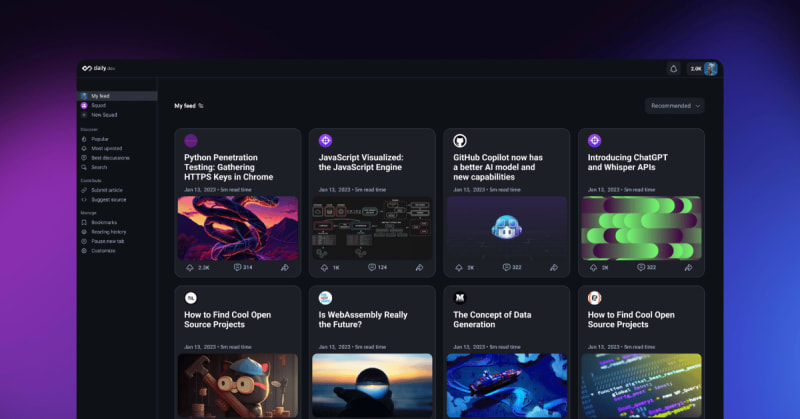Click the GitHub source icon on Copilot card

[x=460, y=140]
